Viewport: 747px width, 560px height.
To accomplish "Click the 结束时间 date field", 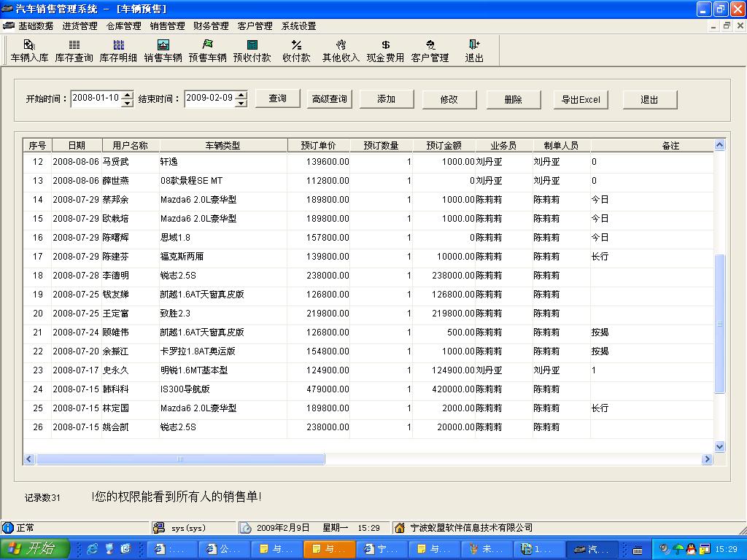I will pos(210,98).
